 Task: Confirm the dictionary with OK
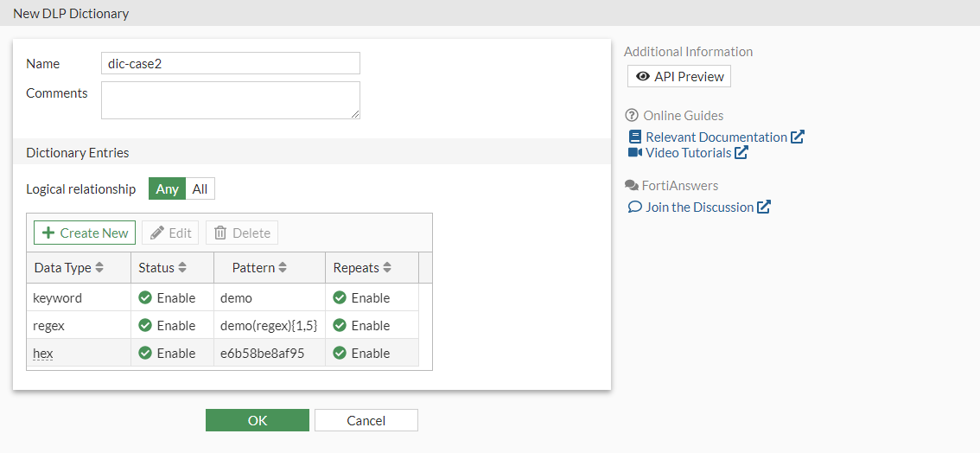(x=258, y=421)
